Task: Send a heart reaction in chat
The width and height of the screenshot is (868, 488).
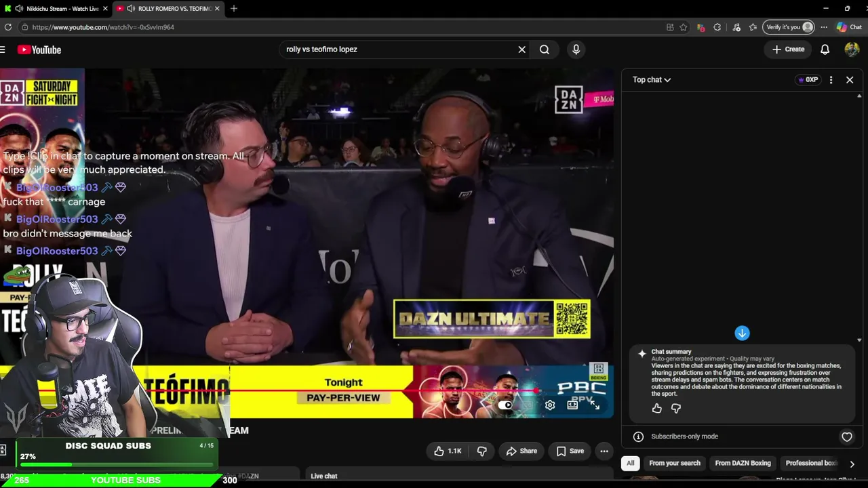Action: point(847,437)
